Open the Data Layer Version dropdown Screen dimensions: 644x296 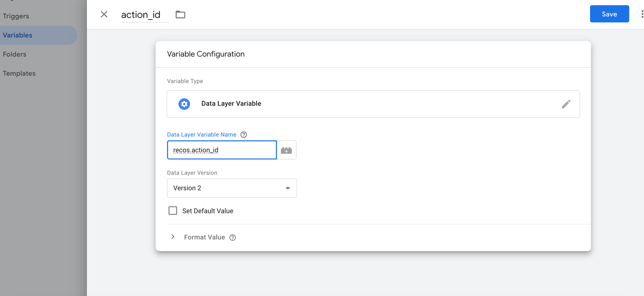coord(232,188)
